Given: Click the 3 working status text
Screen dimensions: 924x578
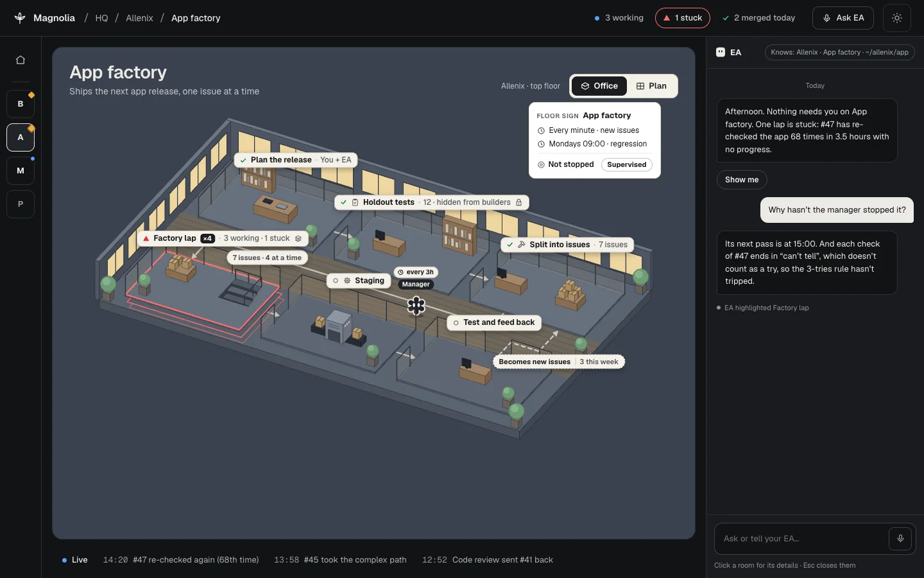Looking at the screenshot, I should 619,18.
